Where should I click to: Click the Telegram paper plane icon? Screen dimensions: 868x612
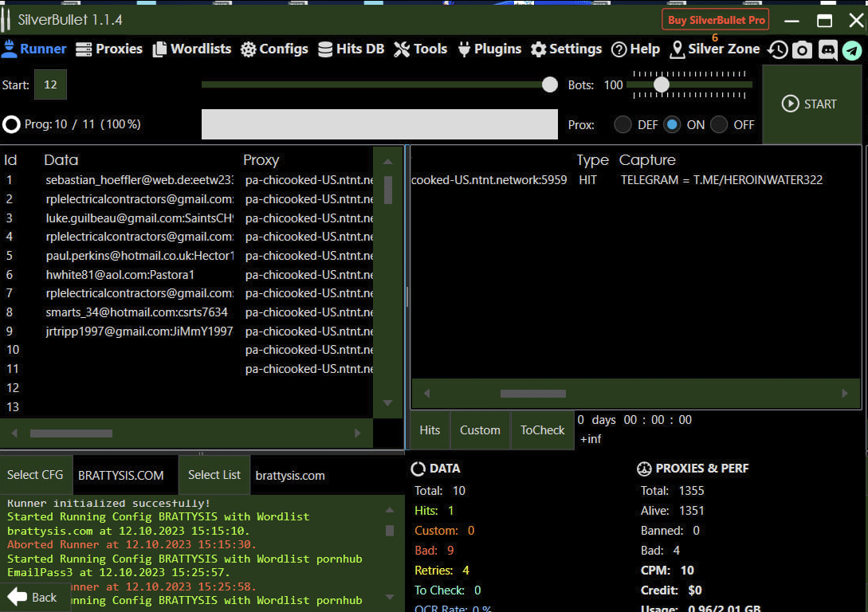852,49
